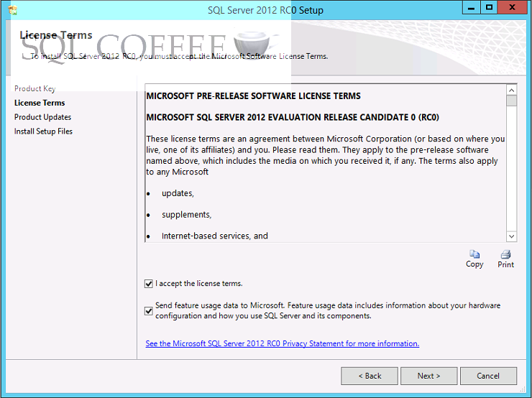Screen dimensions: 532x398
Task: Maximize the SQL Server setup window
Action: (x=489, y=7)
